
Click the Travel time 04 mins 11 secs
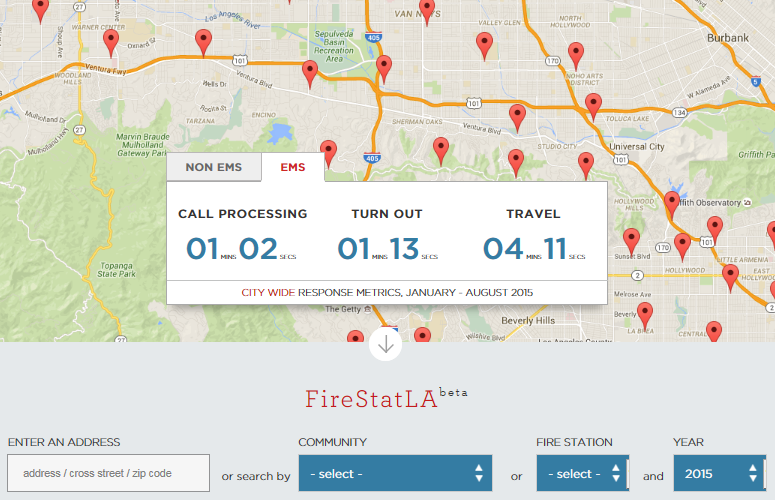point(534,249)
